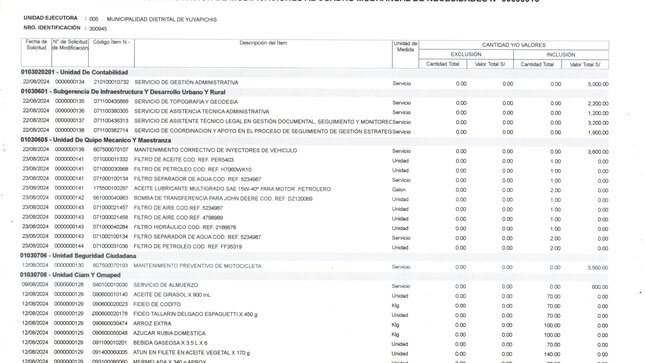Click the value '3,600.00'

click(598, 152)
